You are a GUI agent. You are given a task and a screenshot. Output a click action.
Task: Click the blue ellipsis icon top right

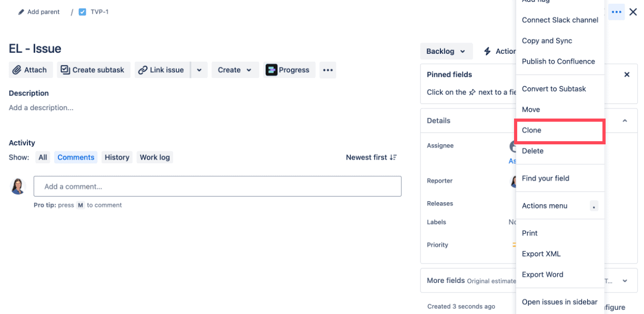click(x=616, y=12)
